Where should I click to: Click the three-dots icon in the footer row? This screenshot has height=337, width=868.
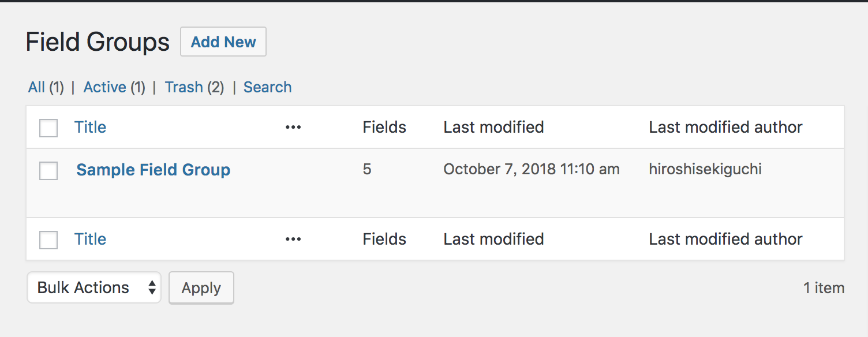pyautogui.click(x=293, y=239)
